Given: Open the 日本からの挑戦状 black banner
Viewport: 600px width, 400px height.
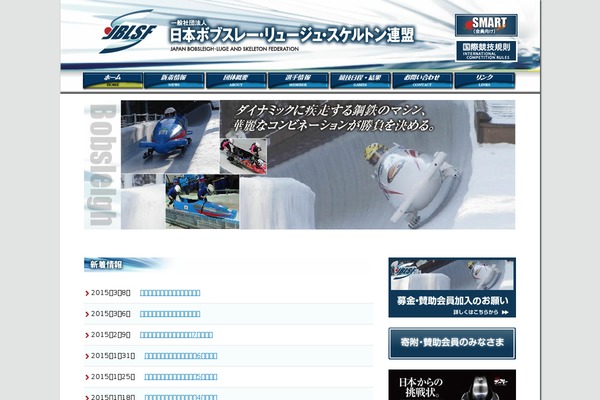Looking at the screenshot, I should [x=452, y=385].
